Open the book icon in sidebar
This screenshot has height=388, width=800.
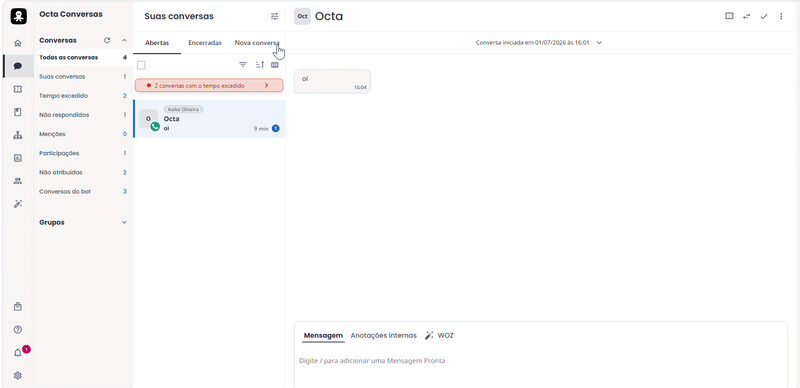[18, 112]
